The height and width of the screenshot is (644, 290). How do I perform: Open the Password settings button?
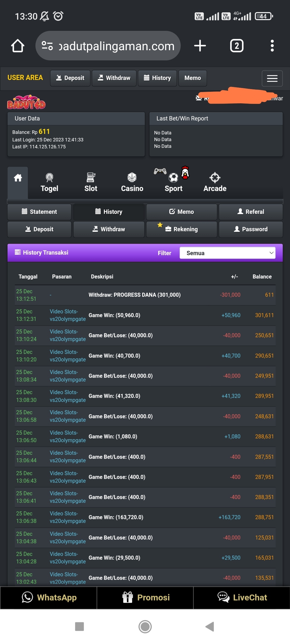tap(251, 229)
